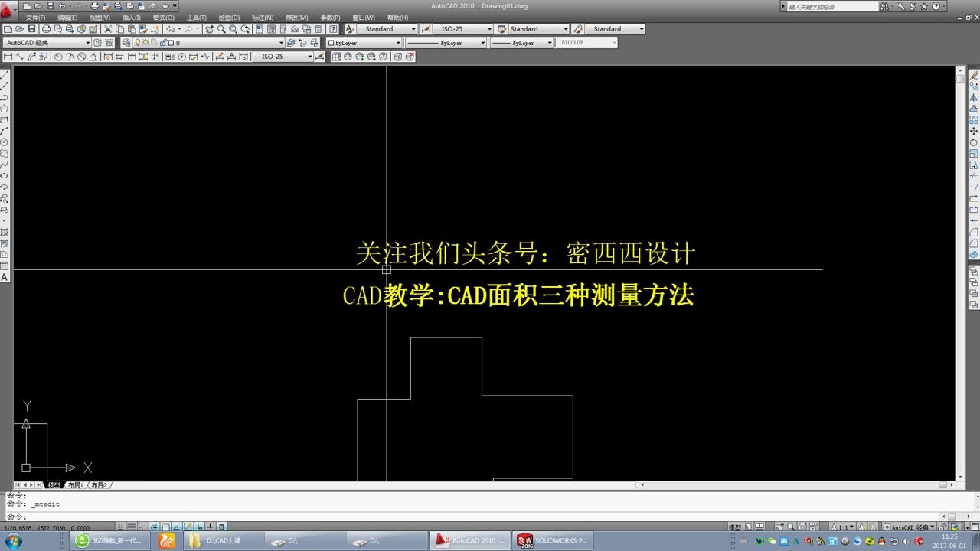Viewport: 980px width, 551px height.
Task: Toggle Dynamic Input in status bar
Action: tap(199, 527)
